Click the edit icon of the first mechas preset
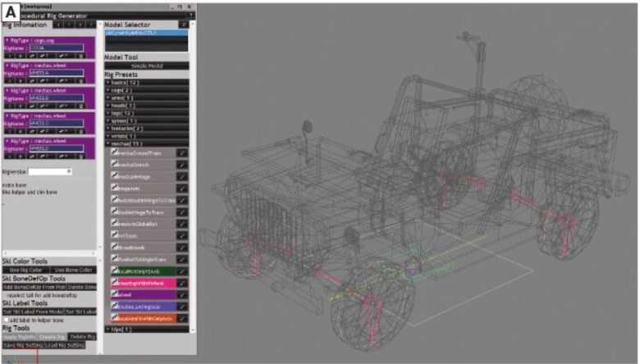Image resolution: width=640 pixels, height=364 pixels. pyautogui.click(x=182, y=153)
